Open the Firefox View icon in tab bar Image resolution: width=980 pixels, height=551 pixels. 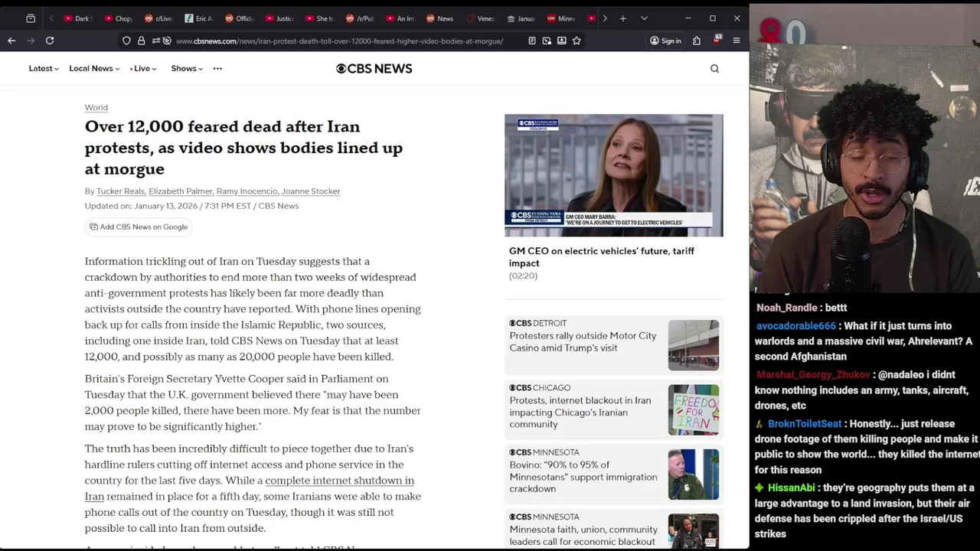31,18
